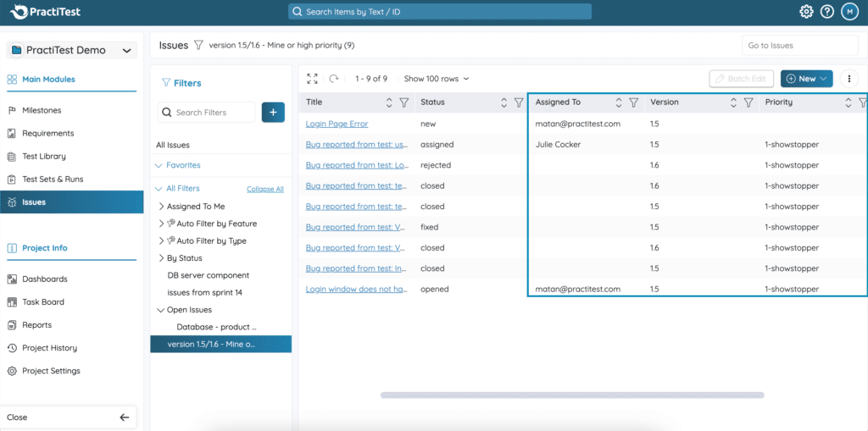The width and height of the screenshot is (868, 431).
Task: Go to Dashboards in sidebar
Action: [44, 279]
